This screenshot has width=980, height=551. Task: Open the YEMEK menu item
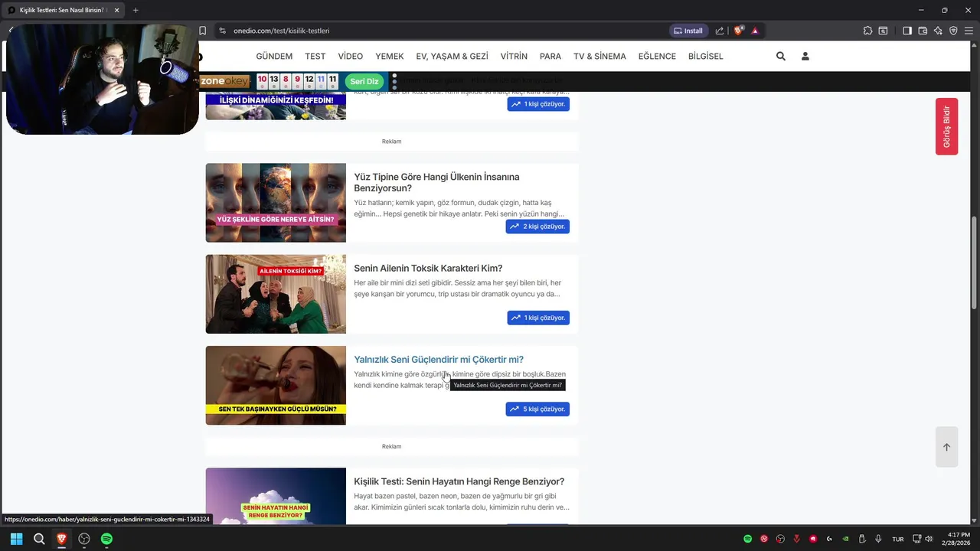pyautogui.click(x=389, y=56)
